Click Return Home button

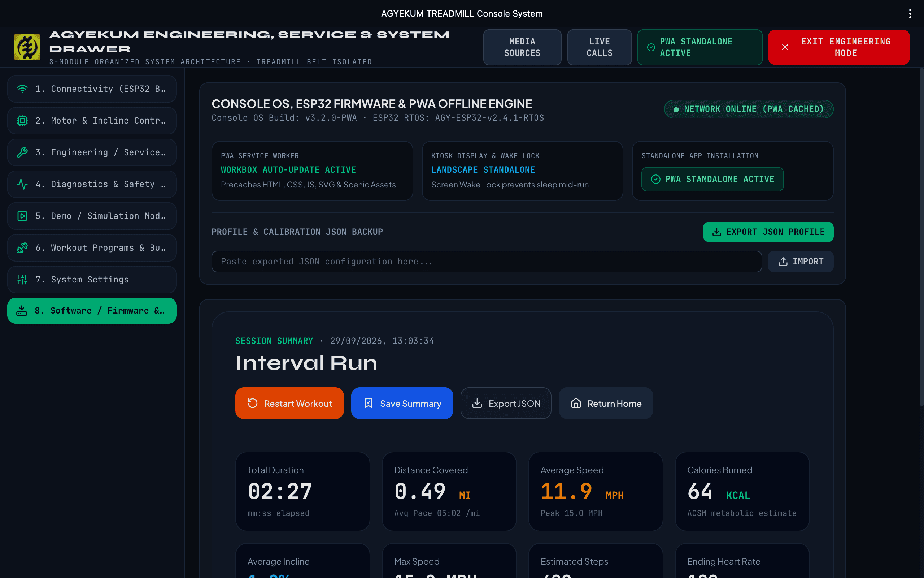tap(606, 403)
